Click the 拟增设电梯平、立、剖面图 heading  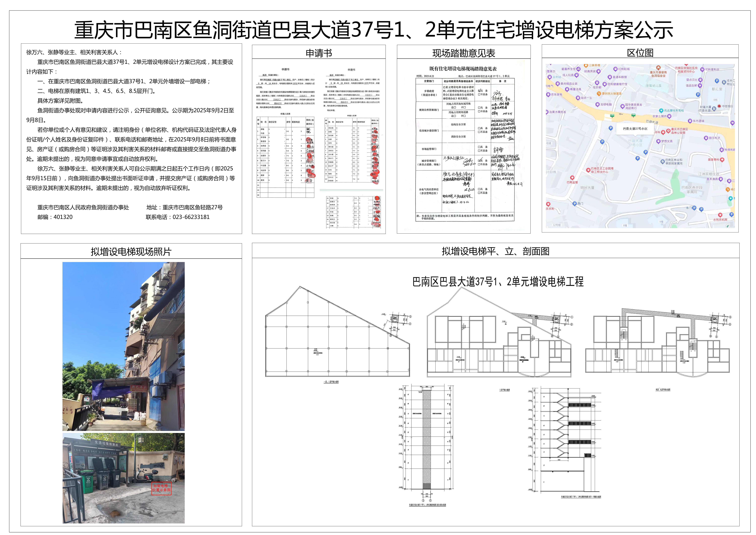tap(496, 251)
